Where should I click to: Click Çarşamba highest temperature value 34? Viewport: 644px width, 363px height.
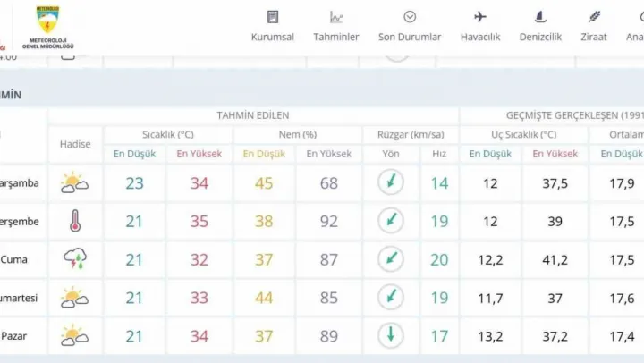point(199,183)
